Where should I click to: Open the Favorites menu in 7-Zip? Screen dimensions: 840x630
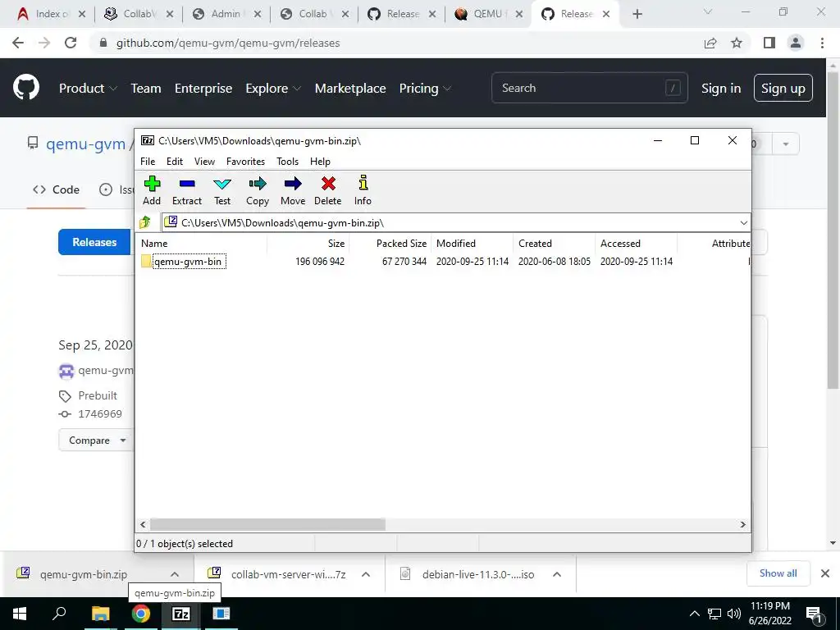pyautogui.click(x=245, y=162)
